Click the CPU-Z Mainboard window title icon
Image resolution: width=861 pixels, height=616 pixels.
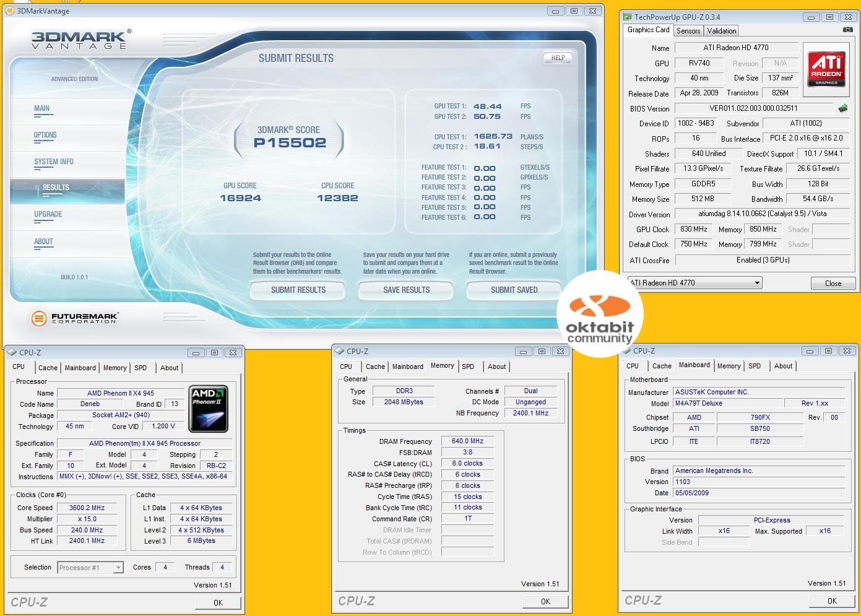[626, 350]
